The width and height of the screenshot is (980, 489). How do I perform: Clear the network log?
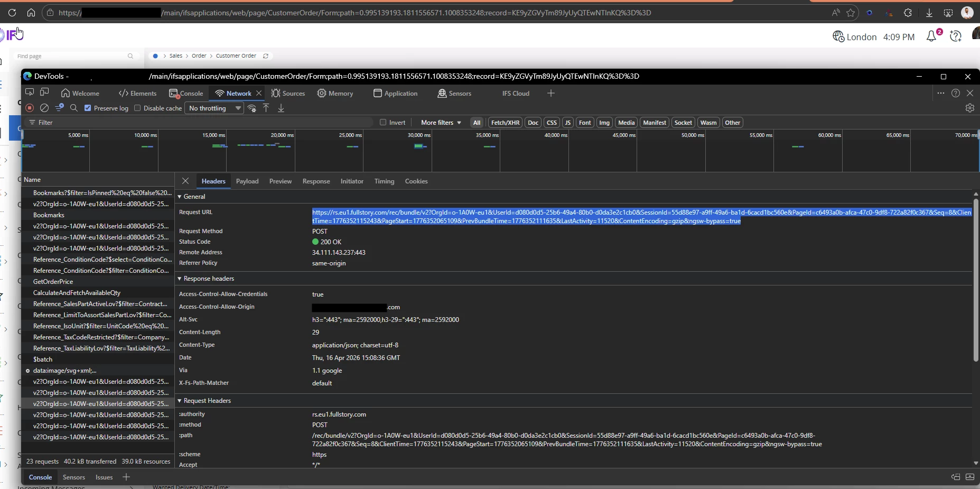pos(44,108)
